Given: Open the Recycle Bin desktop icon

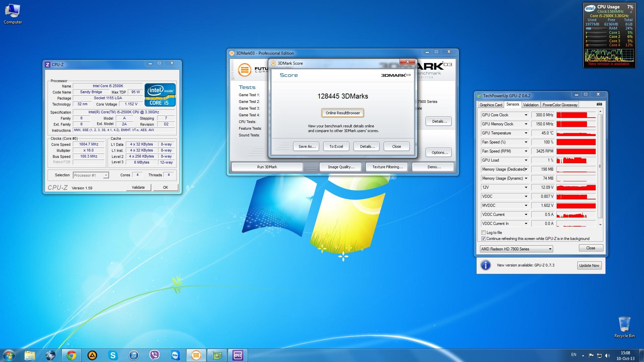Looking at the screenshot, I should [624, 327].
